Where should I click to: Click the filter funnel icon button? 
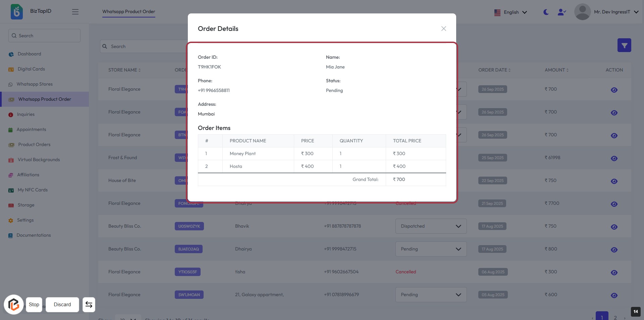pyautogui.click(x=624, y=45)
